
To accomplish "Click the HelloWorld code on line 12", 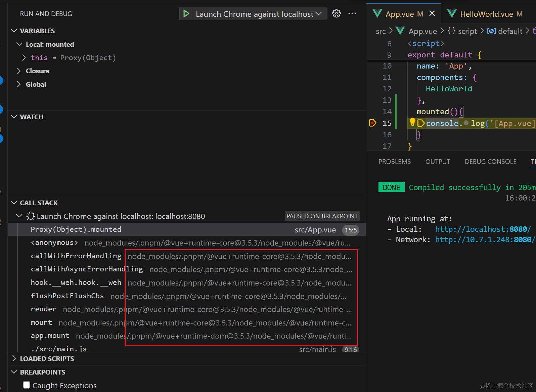I will [449, 89].
